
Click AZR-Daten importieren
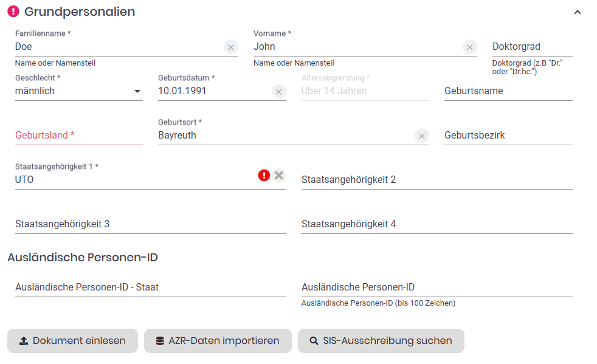218,341
